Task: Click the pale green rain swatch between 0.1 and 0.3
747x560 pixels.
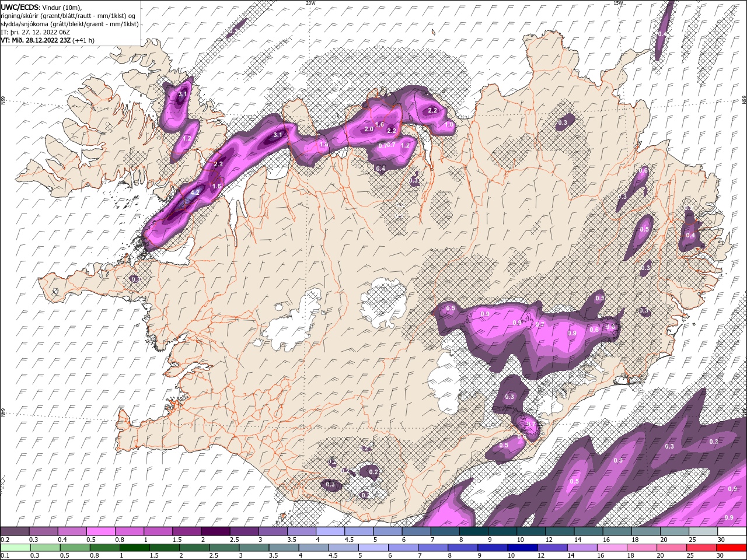Action: (16, 548)
